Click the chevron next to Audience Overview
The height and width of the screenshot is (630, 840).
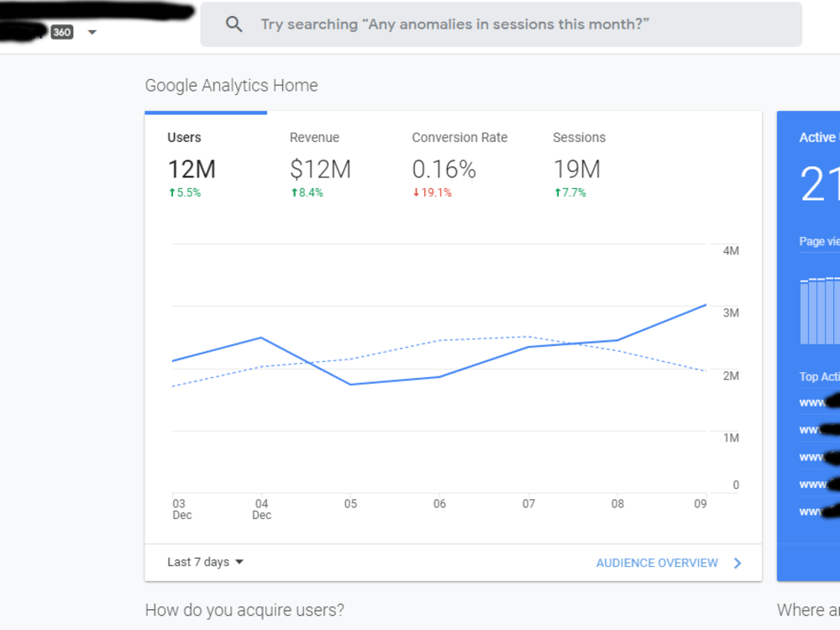coord(738,563)
